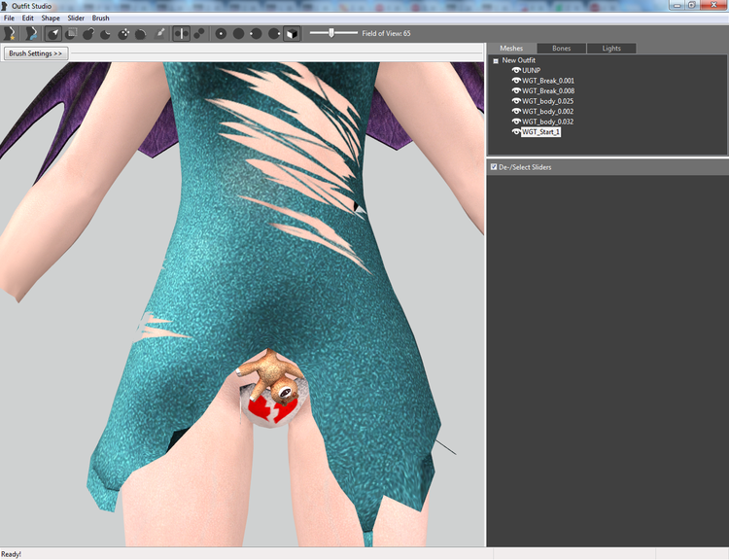Switch to left view icon

257,33
